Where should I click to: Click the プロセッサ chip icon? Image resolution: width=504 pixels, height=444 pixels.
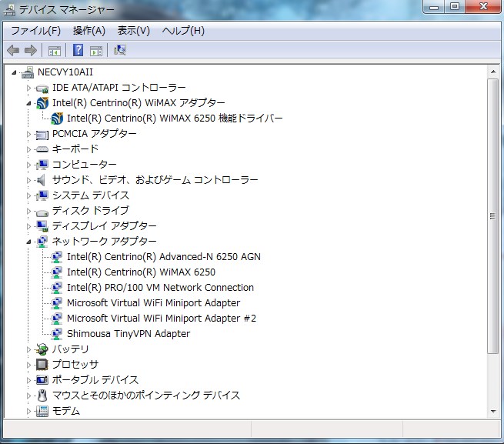point(42,365)
